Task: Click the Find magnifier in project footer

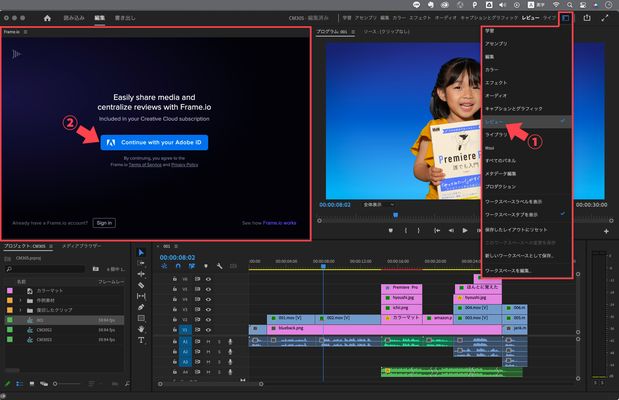Action: click(x=127, y=383)
